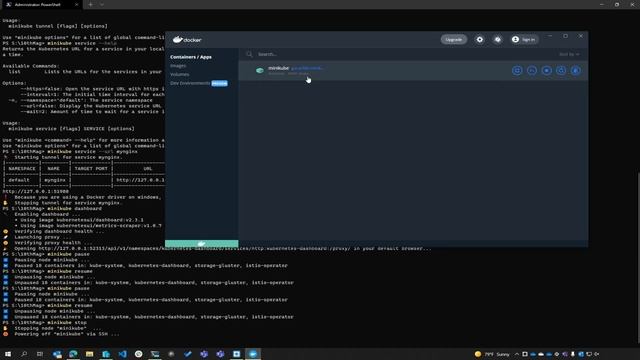Click the search magnifier icon in Docker
Viewport: 640px width, 360px height.
tap(249, 54)
